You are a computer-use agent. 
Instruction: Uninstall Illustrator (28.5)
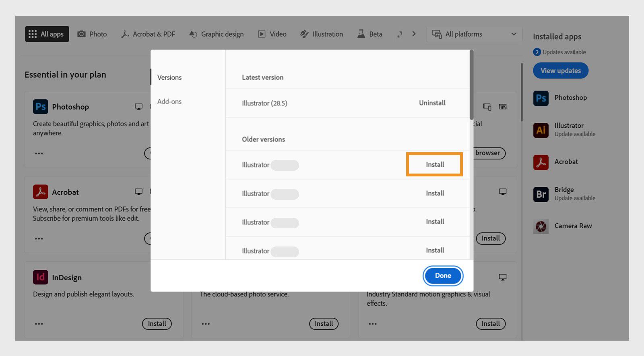tap(432, 103)
